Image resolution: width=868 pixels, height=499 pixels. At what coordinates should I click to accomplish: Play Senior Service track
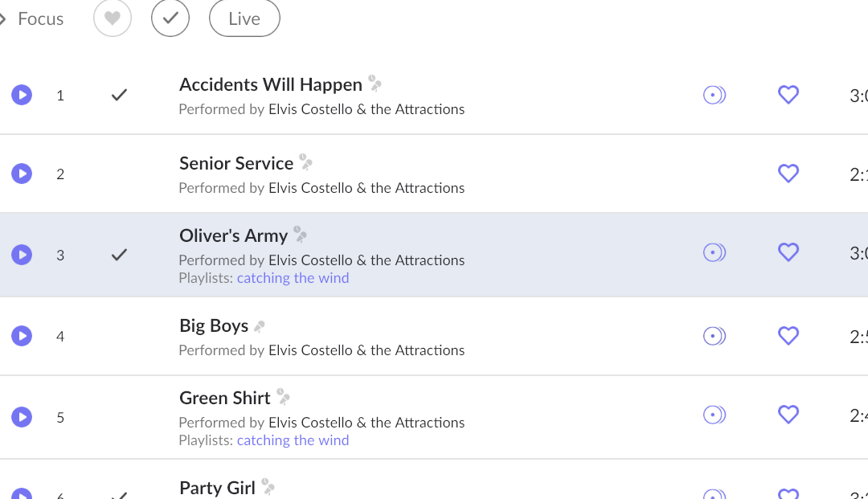point(22,174)
